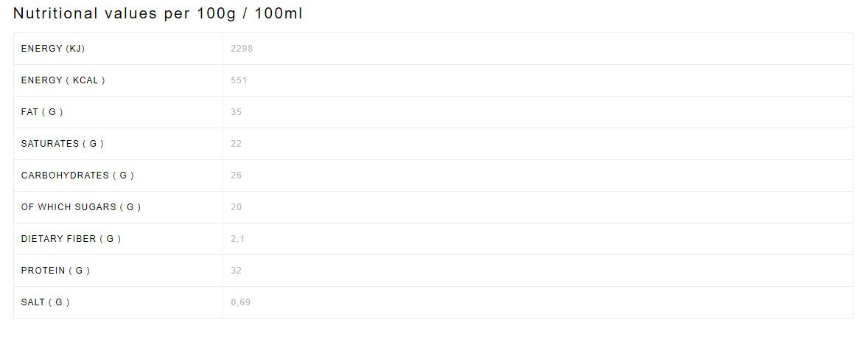The height and width of the screenshot is (337, 868).
Task: Click the sugars value 20
Action: pos(237,206)
